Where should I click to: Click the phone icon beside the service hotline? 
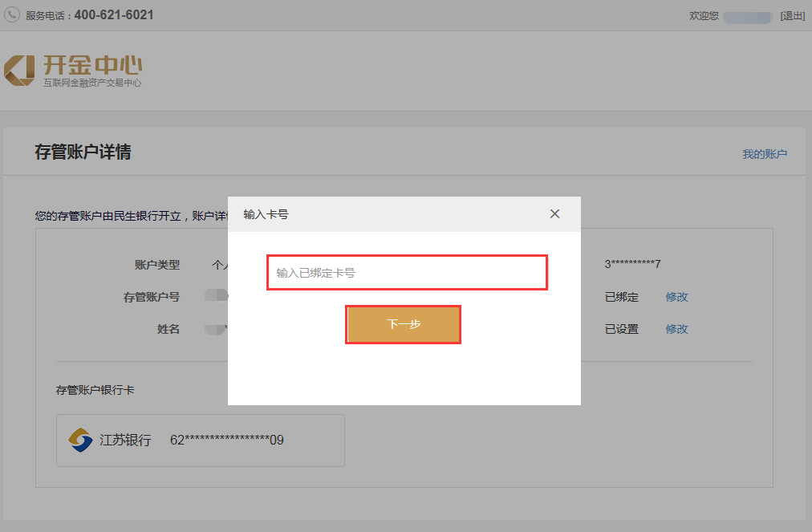[12, 15]
